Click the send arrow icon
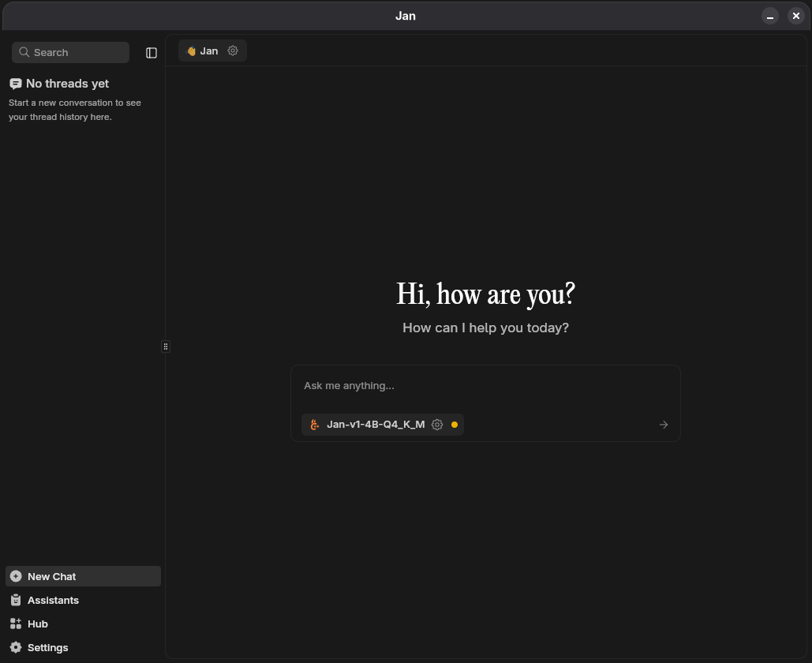 tap(663, 425)
